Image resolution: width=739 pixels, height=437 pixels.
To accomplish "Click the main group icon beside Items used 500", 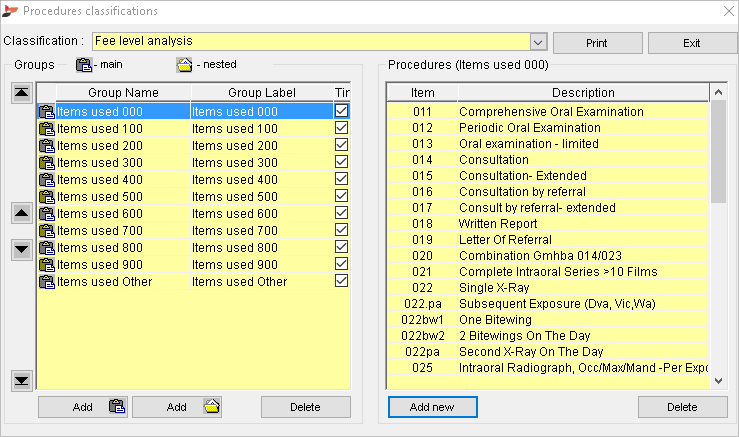I will 47,197.
